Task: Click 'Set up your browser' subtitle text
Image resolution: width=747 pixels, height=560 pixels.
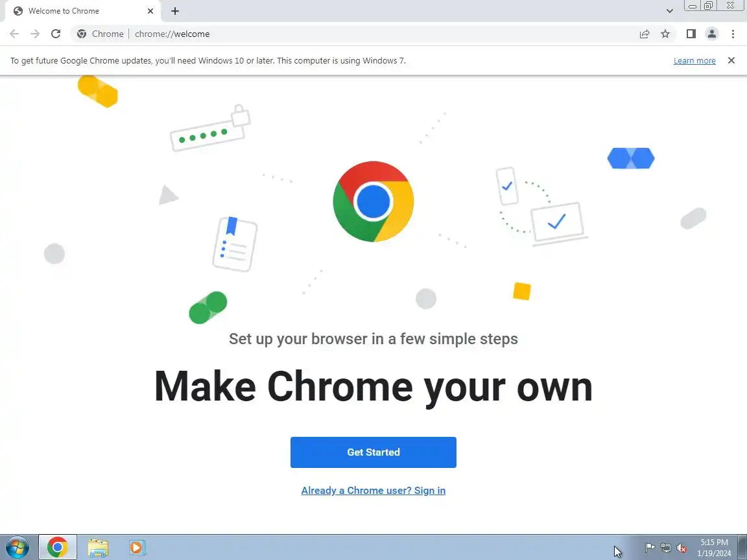Action: click(x=373, y=338)
